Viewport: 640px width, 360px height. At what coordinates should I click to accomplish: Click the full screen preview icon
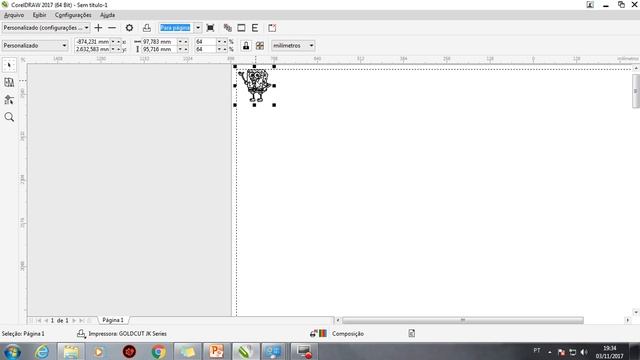pos(211,28)
